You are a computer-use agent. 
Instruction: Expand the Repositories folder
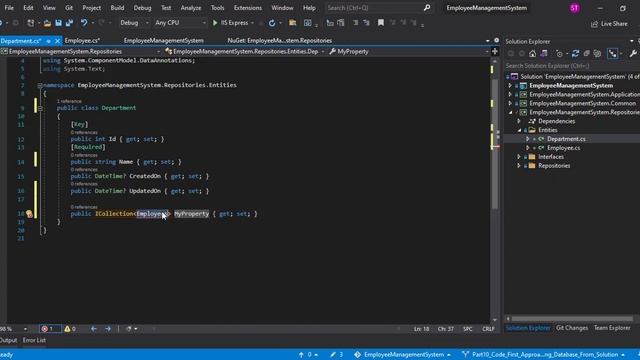coord(519,166)
